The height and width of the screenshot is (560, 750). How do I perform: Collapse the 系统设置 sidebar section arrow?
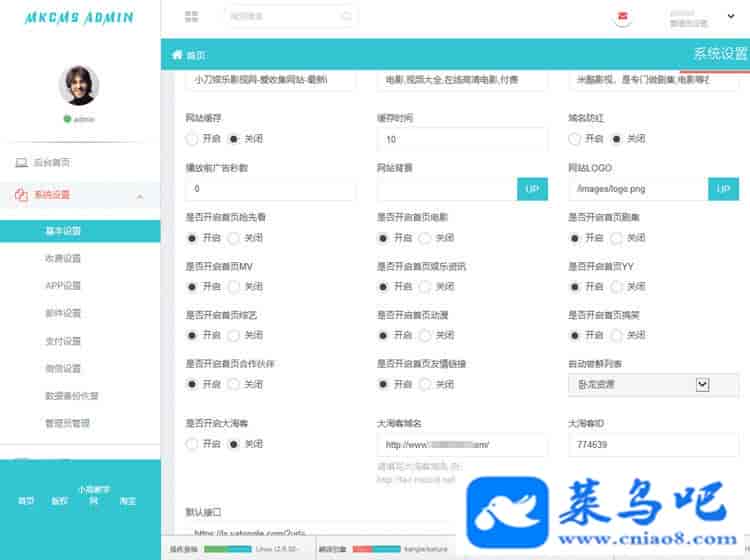[140, 196]
